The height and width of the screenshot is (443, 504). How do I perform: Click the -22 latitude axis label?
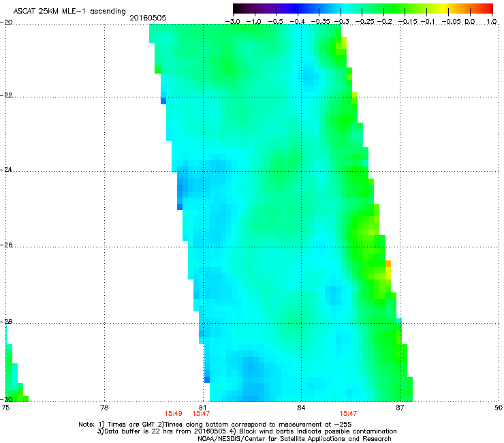point(6,95)
